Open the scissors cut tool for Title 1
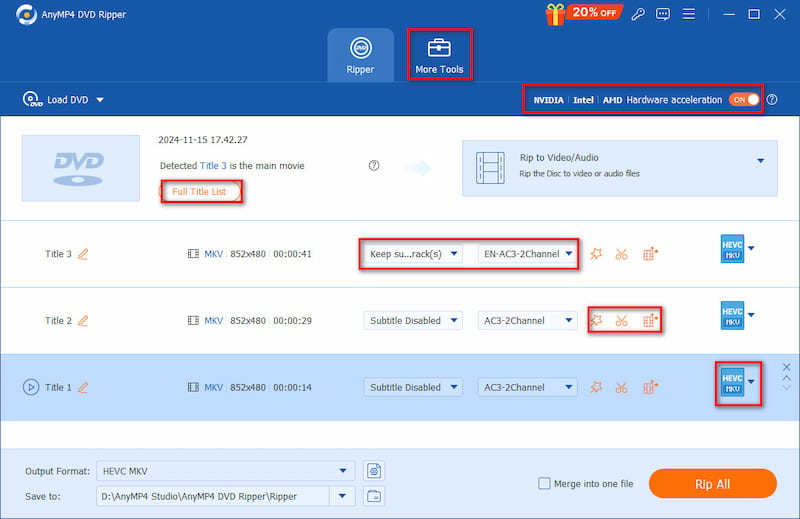This screenshot has height=519, width=800. 621,387
